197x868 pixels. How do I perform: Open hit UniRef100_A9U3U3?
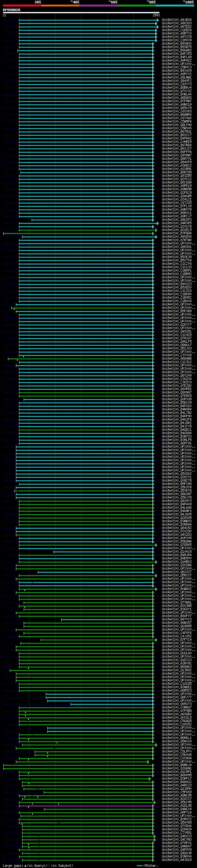[177, 23]
